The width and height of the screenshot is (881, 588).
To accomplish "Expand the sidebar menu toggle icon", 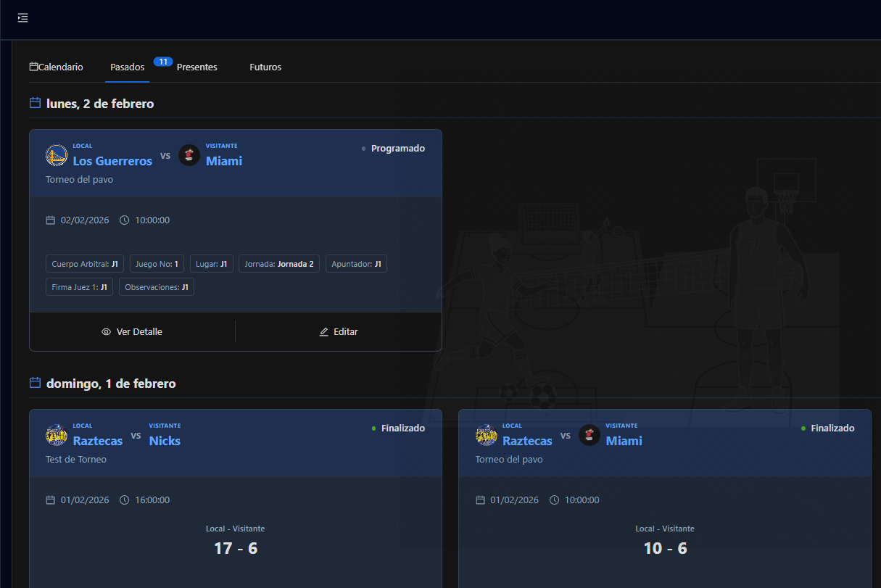I will tap(23, 18).
